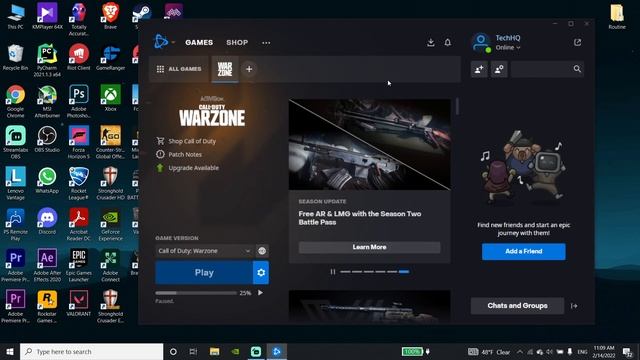Click Battle.net taskbar icon
The width and height of the screenshot is (640, 360).
pyautogui.click(x=277, y=351)
